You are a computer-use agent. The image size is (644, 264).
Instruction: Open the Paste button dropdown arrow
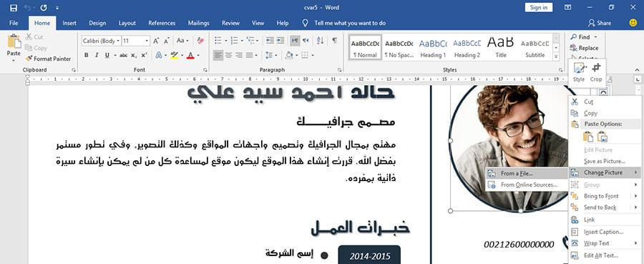[14, 60]
